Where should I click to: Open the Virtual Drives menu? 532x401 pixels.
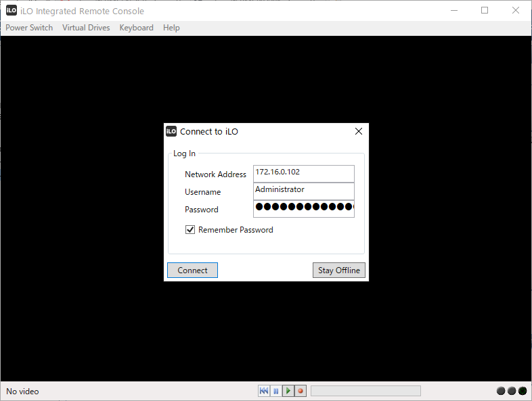tap(86, 28)
